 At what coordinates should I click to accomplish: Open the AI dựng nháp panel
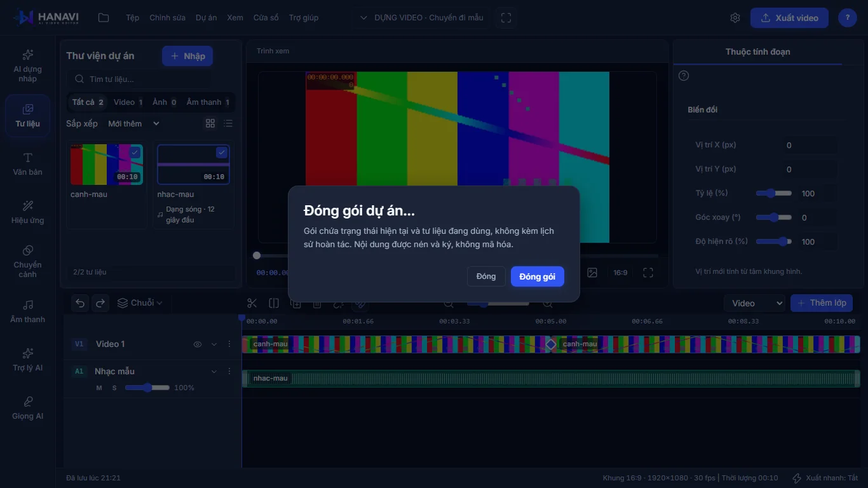27,65
